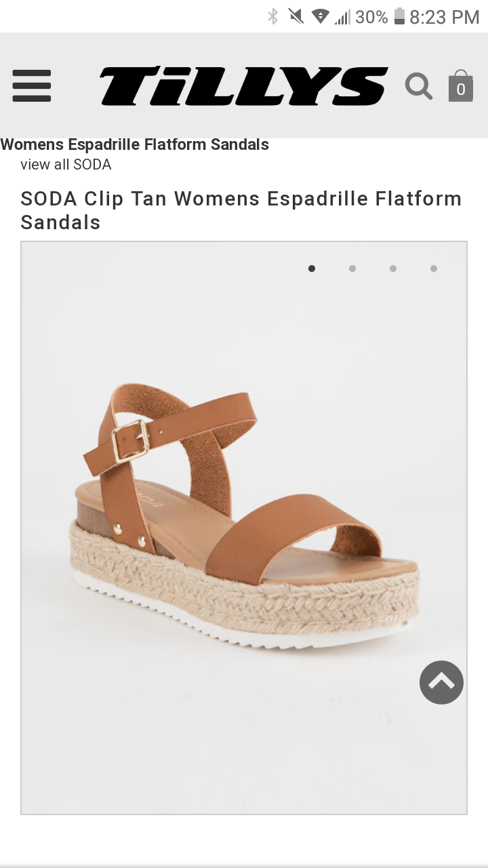Select the first image carousel dot
Image resolution: width=488 pixels, height=868 pixels.
312,269
